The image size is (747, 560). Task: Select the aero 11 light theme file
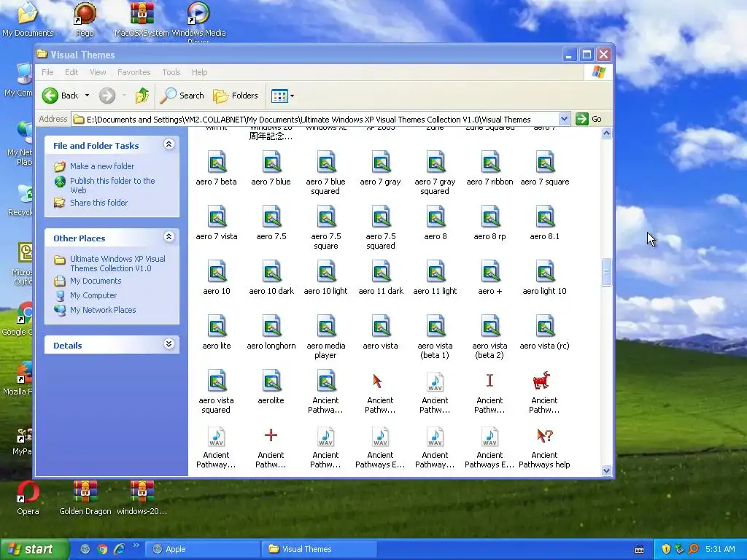point(435,278)
